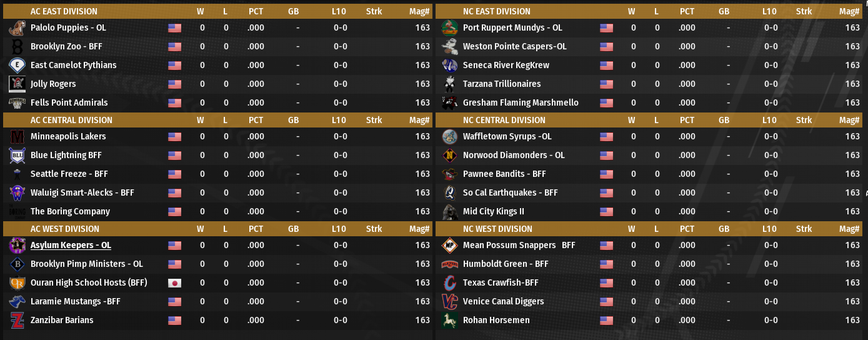Open the Asylum Keepers - OL team page
This screenshot has width=868, height=340.
pos(71,245)
